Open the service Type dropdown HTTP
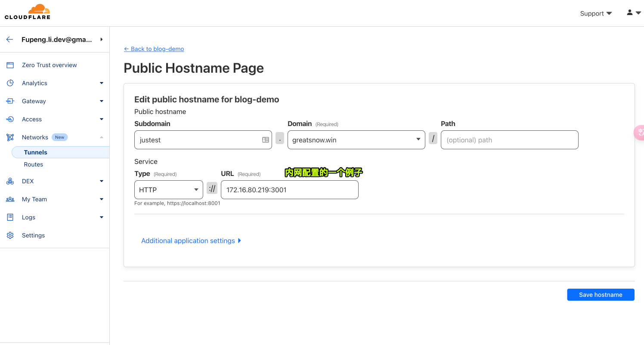 (169, 190)
